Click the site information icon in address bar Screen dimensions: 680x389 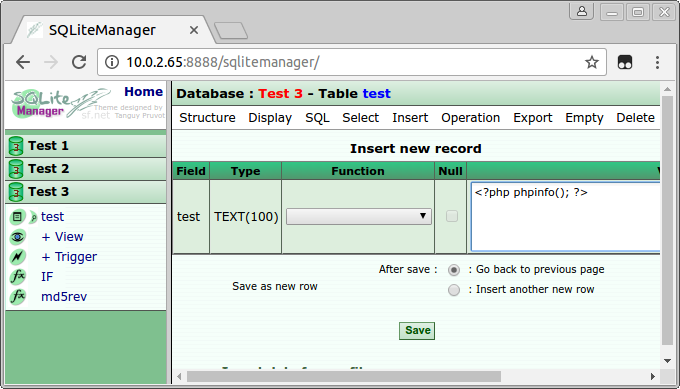111,62
